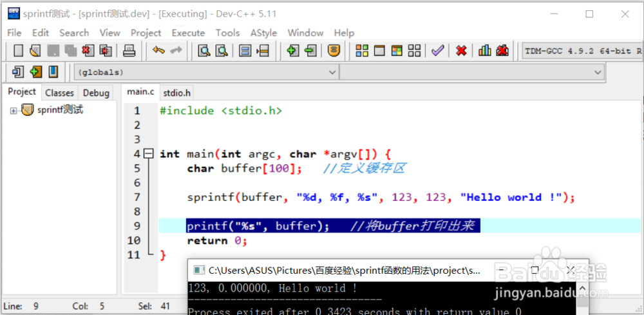Select the Project panel tab

point(22,91)
